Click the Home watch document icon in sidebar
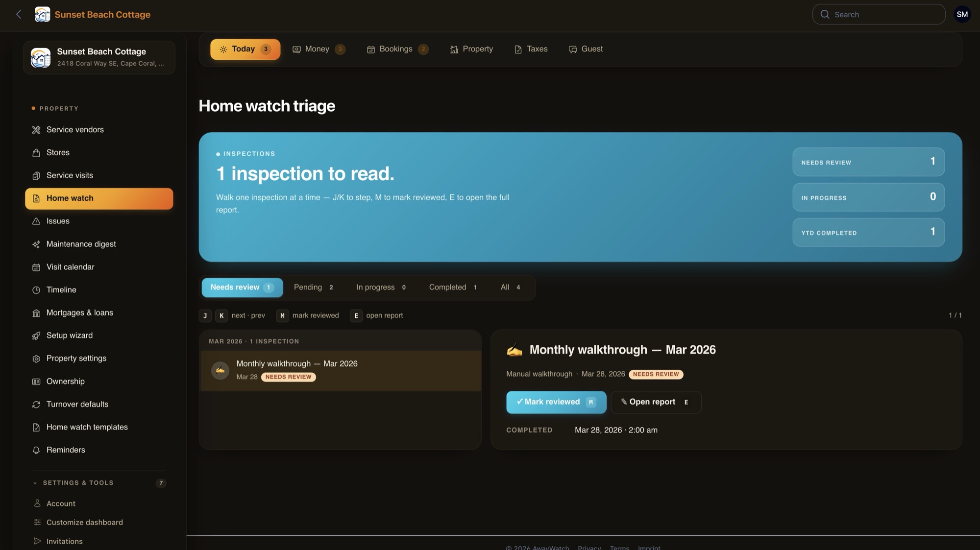This screenshot has width=980, height=550. coord(36,198)
